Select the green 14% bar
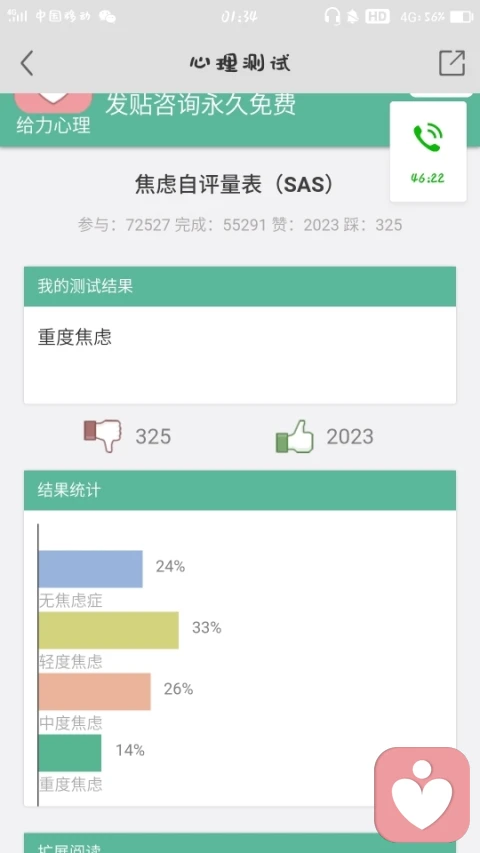The width and height of the screenshot is (480, 853). pos(70,753)
